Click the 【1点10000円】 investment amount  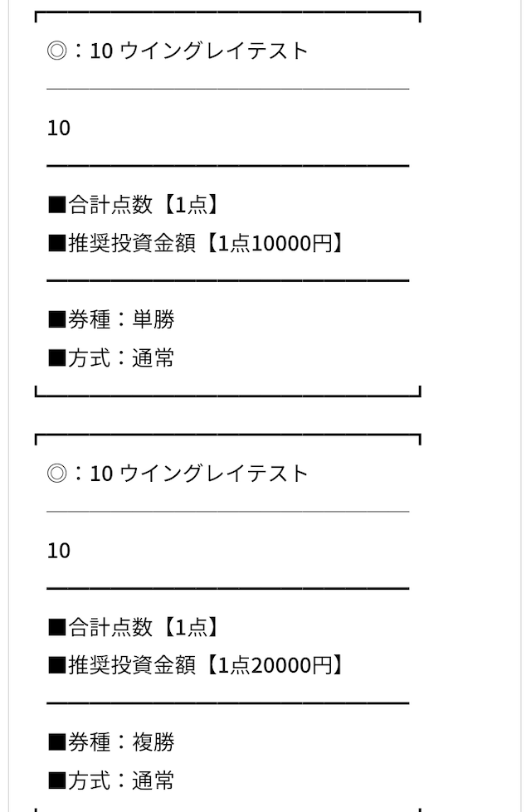(x=273, y=243)
